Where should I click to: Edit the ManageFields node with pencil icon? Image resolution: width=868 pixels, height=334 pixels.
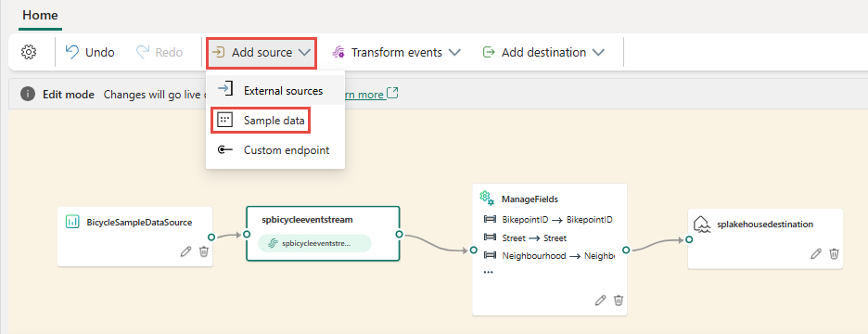[x=601, y=301]
